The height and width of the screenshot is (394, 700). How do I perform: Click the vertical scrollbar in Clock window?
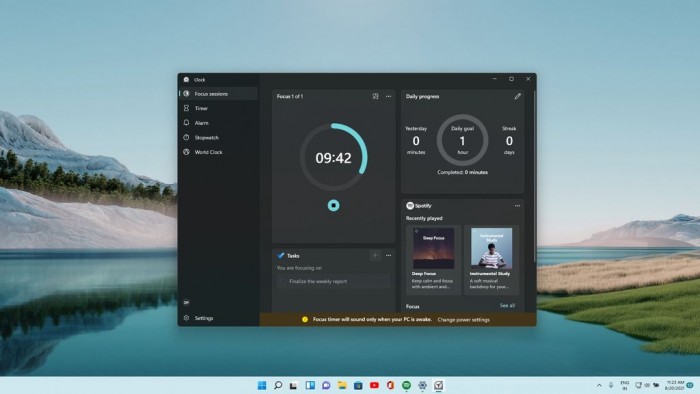(534, 176)
